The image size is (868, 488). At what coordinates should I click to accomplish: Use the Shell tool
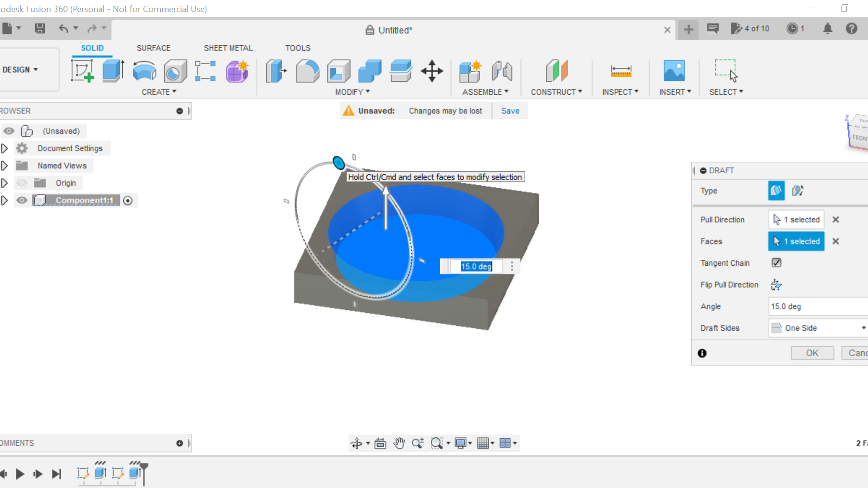point(338,71)
